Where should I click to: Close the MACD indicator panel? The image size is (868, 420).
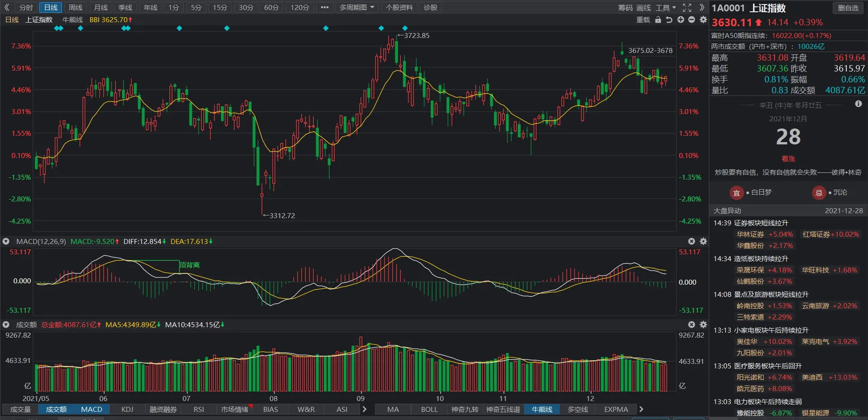coord(692,242)
